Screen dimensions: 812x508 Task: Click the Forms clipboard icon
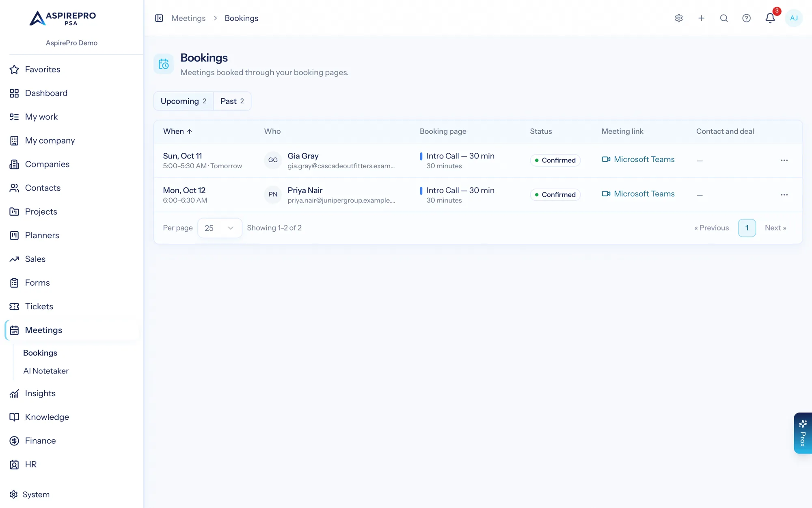click(x=14, y=283)
